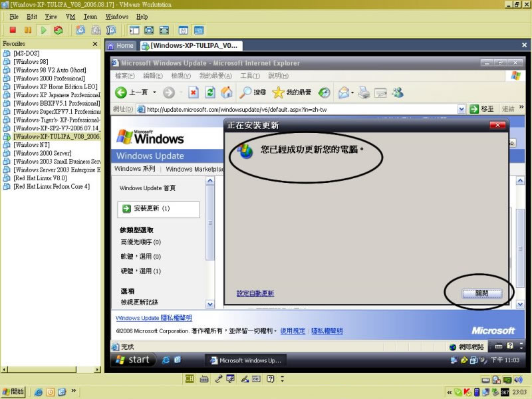532x399 pixels.
Task: Click the 關閉 button in update dialog
Action: [x=481, y=293]
